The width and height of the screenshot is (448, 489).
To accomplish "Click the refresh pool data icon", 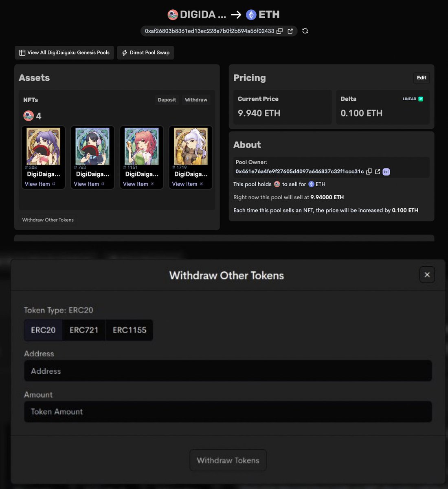I will point(305,31).
